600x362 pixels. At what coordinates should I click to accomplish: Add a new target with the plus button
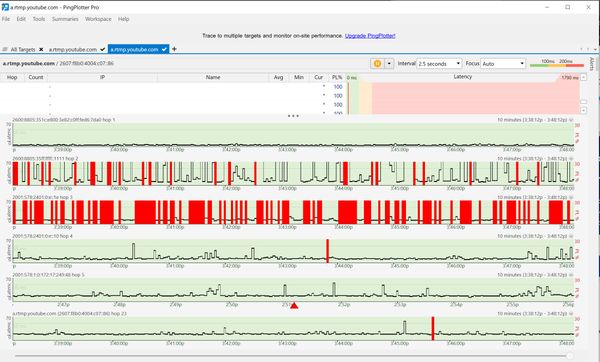coord(174,49)
